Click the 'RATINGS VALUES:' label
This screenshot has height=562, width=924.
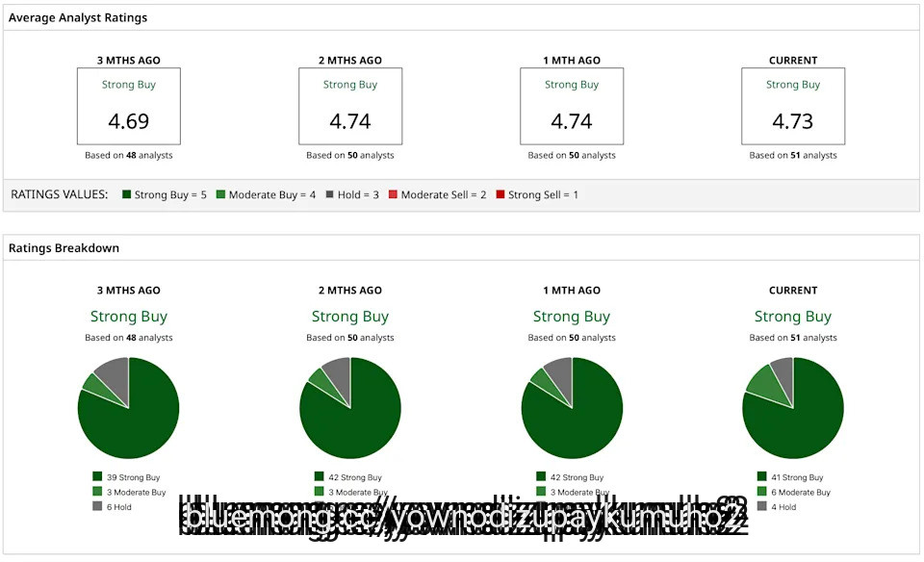pyautogui.click(x=60, y=194)
